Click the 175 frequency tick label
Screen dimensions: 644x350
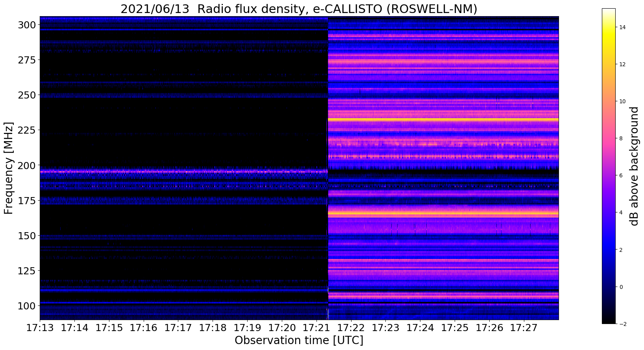coord(27,201)
